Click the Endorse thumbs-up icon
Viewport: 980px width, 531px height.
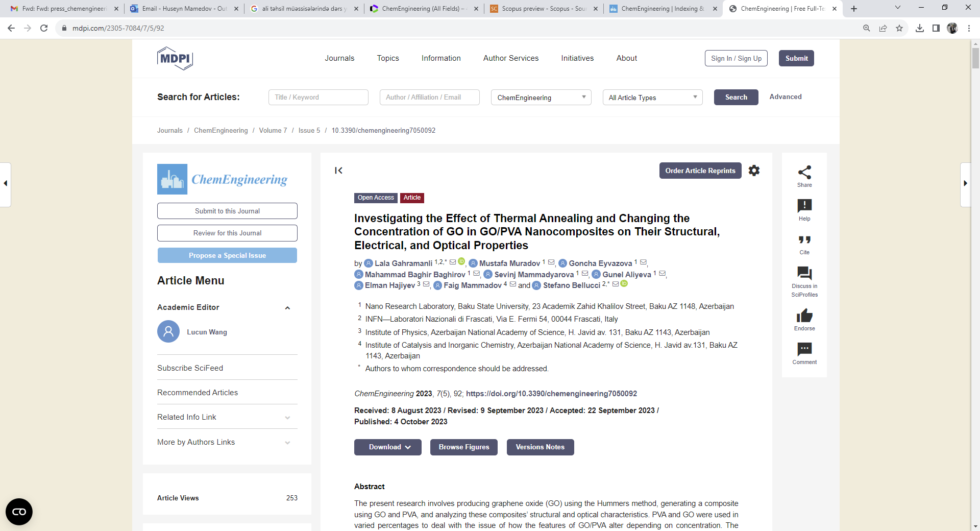click(804, 316)
